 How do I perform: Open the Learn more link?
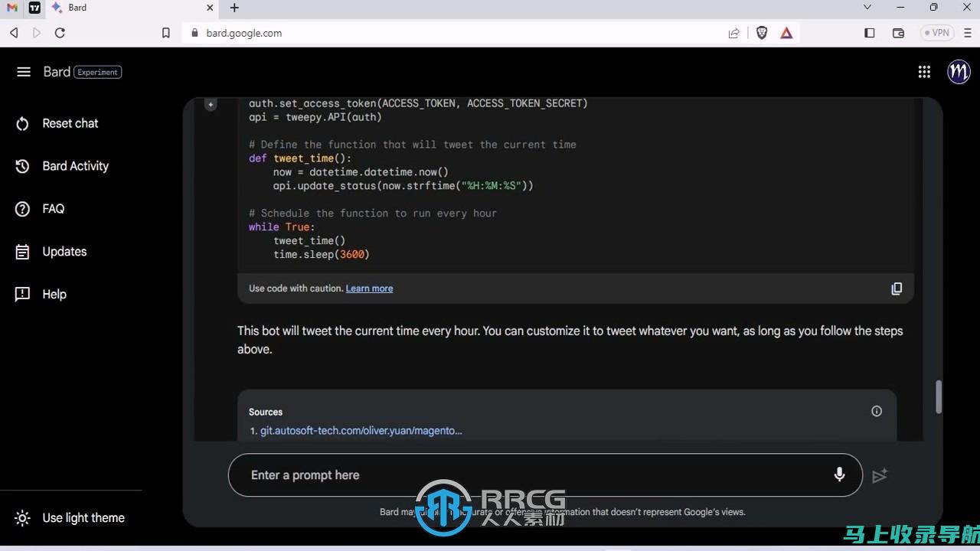point(369,289)
